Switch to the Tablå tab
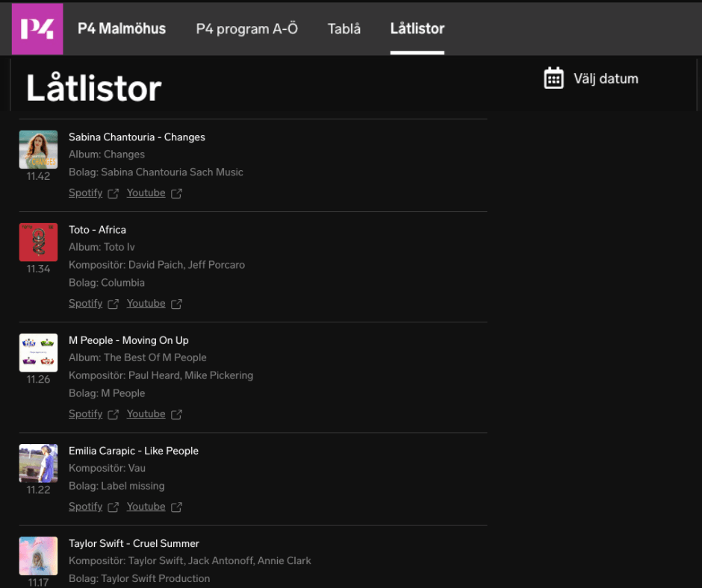Screen dimensions: 702x588 point(344,29)
